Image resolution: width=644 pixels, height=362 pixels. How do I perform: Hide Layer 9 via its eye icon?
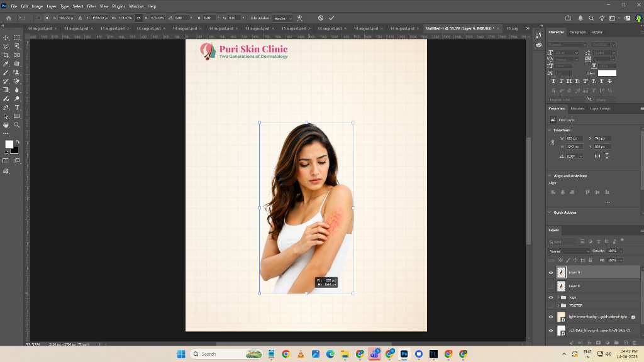click(551, 273)
